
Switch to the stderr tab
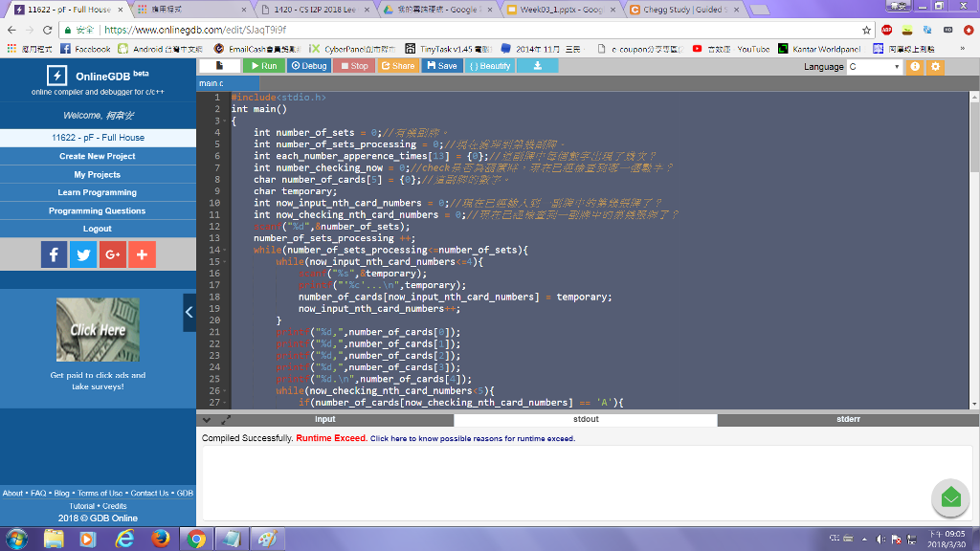(848, 420)
